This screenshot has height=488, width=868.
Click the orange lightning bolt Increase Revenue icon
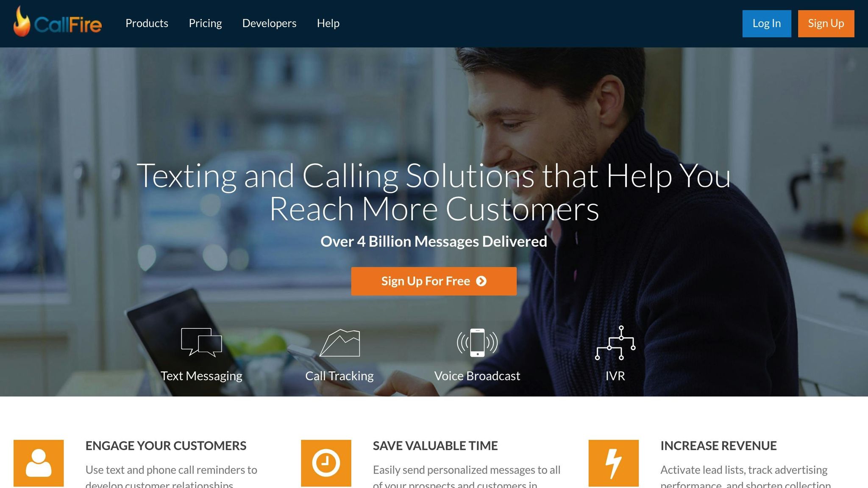click(x=613, y=463)
